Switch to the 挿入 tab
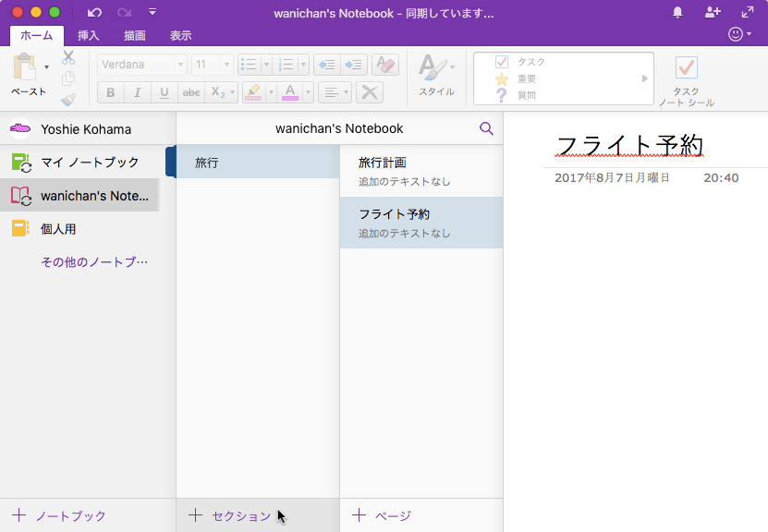 89,36
